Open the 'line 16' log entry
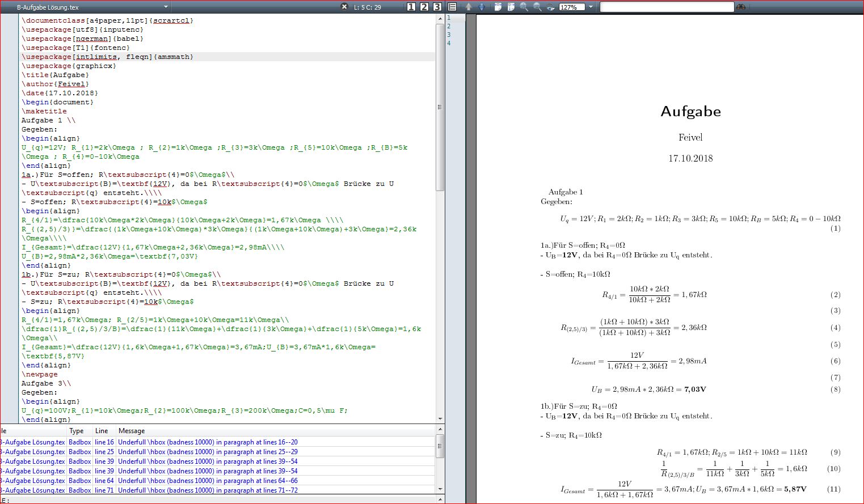 (104, 442)
